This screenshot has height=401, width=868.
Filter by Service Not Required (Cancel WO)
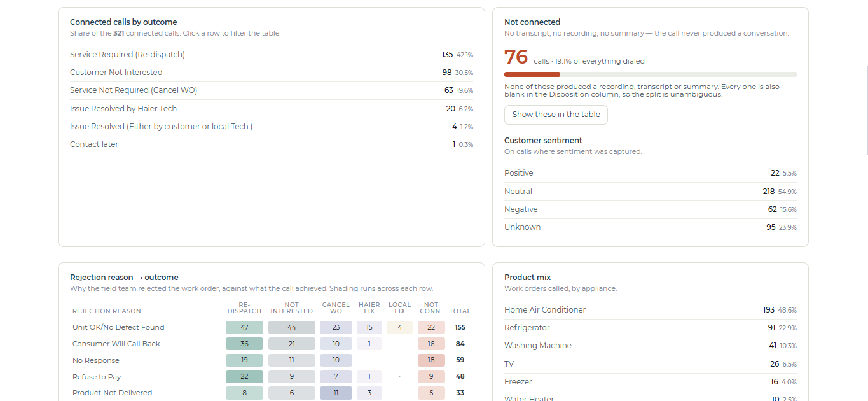coord(272,90)
